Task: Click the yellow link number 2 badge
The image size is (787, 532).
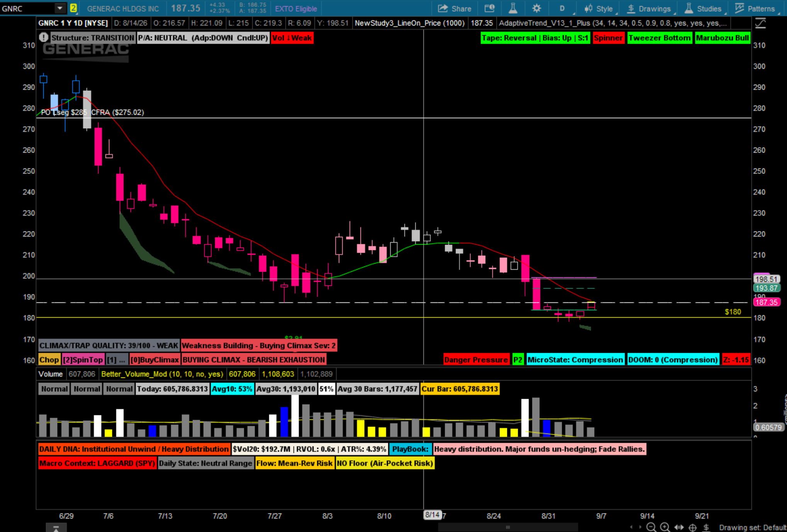Action: click(73, 8)
